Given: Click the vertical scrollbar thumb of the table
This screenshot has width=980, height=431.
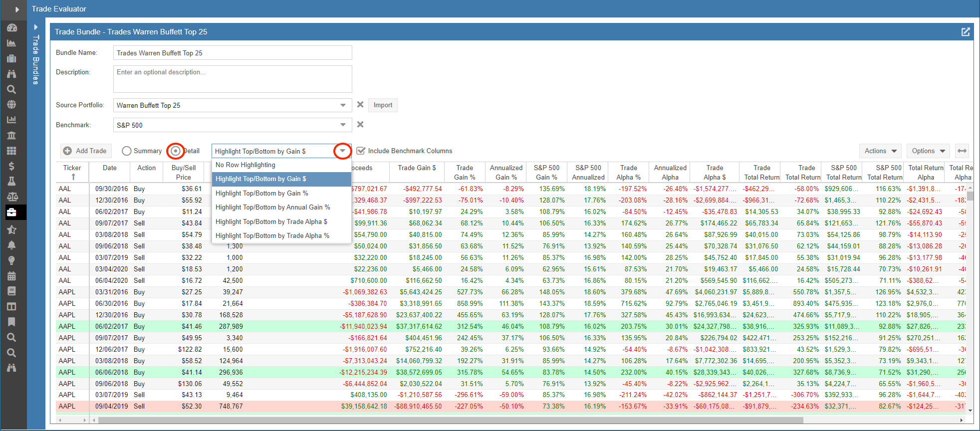Looking at the screenshot, I should coord(970,195).
